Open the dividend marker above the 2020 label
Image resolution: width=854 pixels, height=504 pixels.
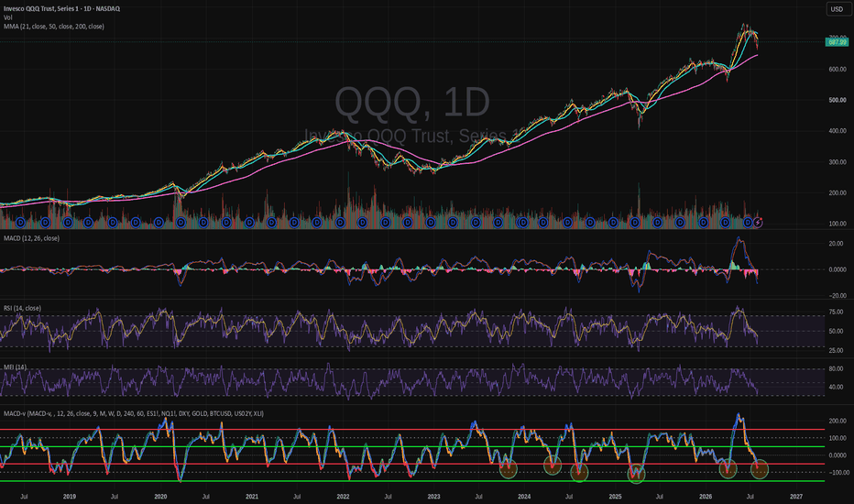pyautogui.click(x=159, y=223)
